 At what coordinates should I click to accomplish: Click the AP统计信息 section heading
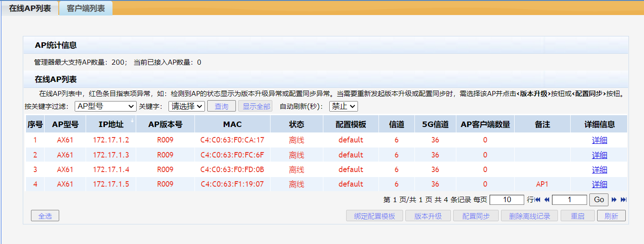[56, 45]
